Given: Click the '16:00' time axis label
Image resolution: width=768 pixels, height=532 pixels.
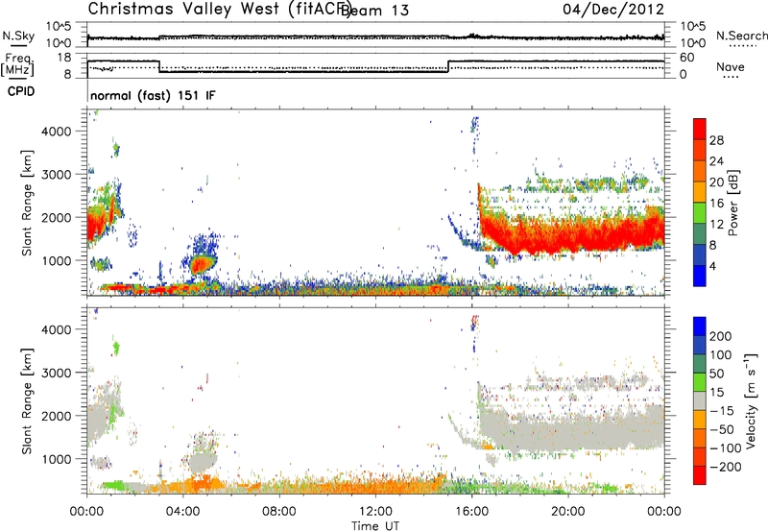Looking at the screenshot, I should 471,512.
